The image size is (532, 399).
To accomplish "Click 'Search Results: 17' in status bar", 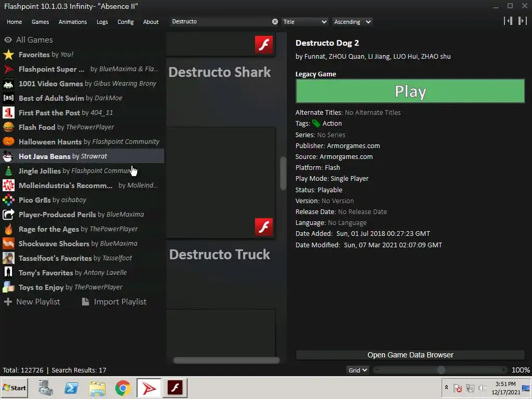I will [x=79, y=370].
